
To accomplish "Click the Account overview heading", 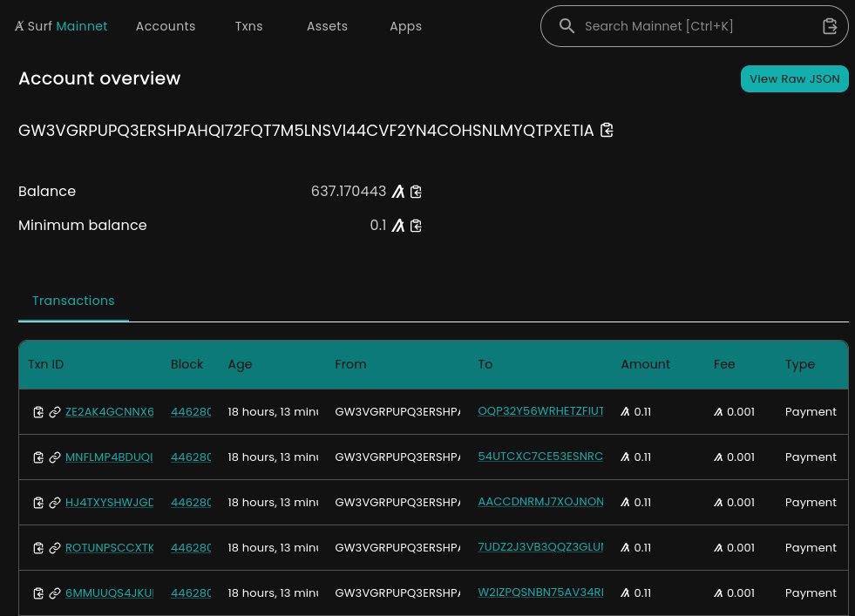I will pos(99,78).
